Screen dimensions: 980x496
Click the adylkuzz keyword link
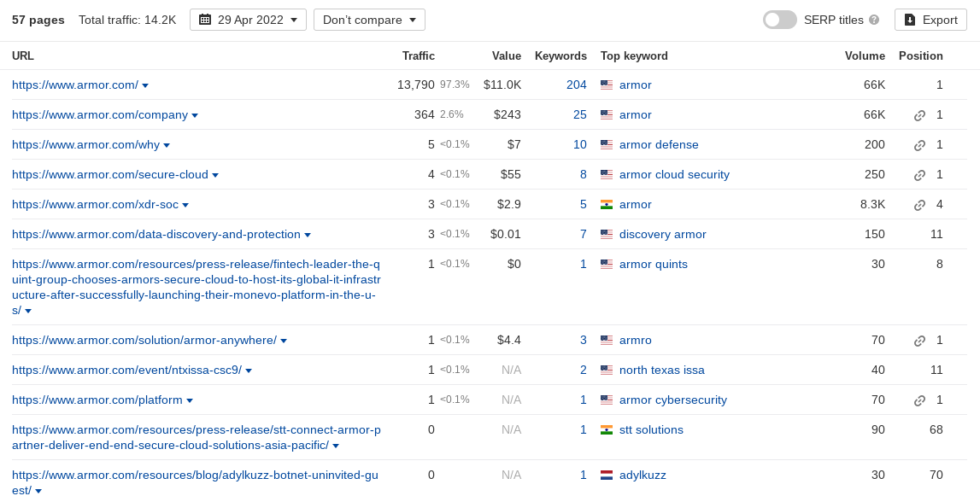point(643,476)
